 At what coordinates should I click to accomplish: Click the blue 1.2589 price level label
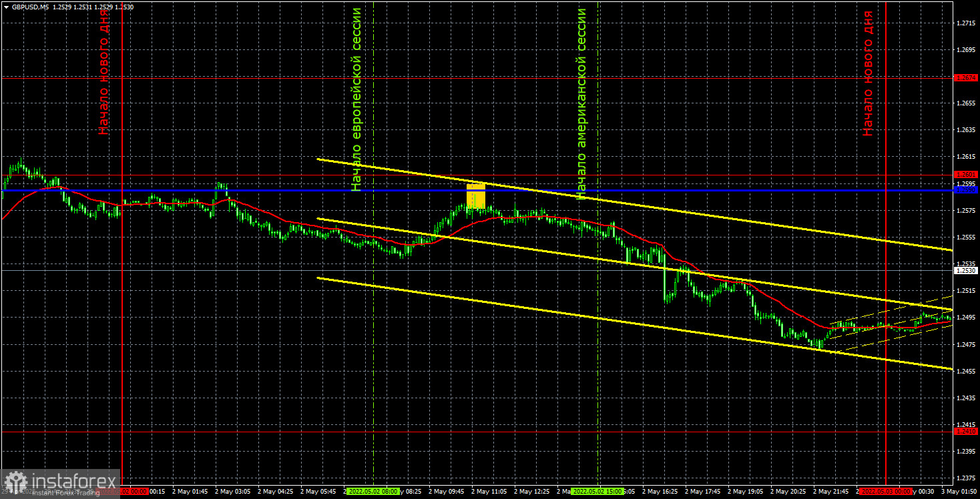[x=966, y=190]
